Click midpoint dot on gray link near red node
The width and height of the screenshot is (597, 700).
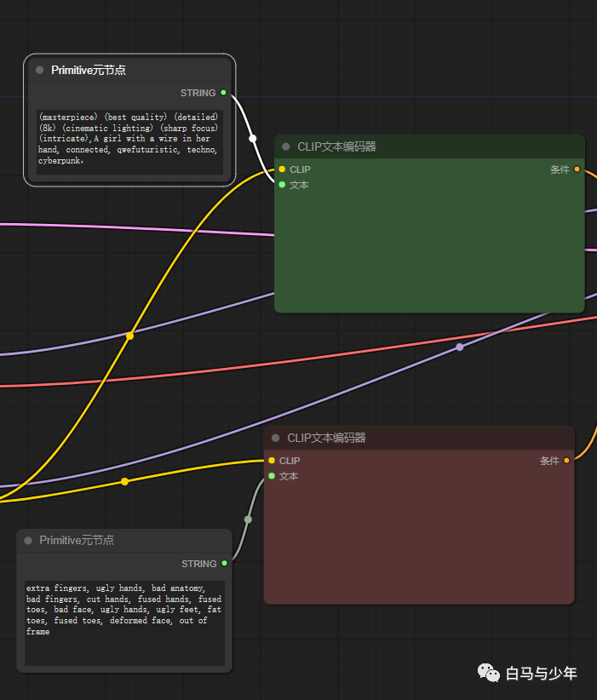click(248, 519)
